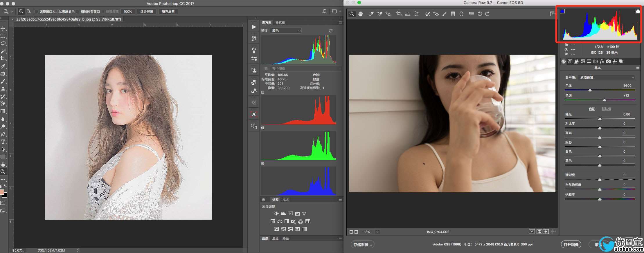Click the 打开图像 open image button
The width and height of the screenshot is (644, 253).
pyautogui.click(x=571, y=245)
